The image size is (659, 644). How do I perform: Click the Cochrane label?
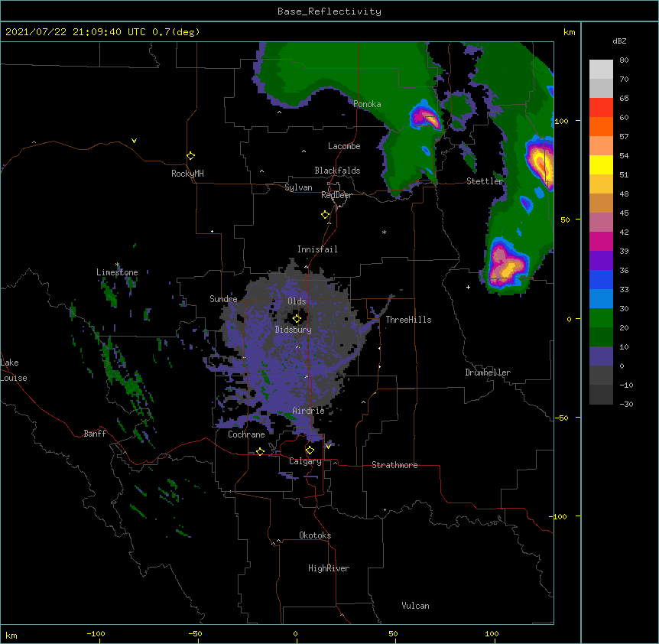[x=246, y=434]
